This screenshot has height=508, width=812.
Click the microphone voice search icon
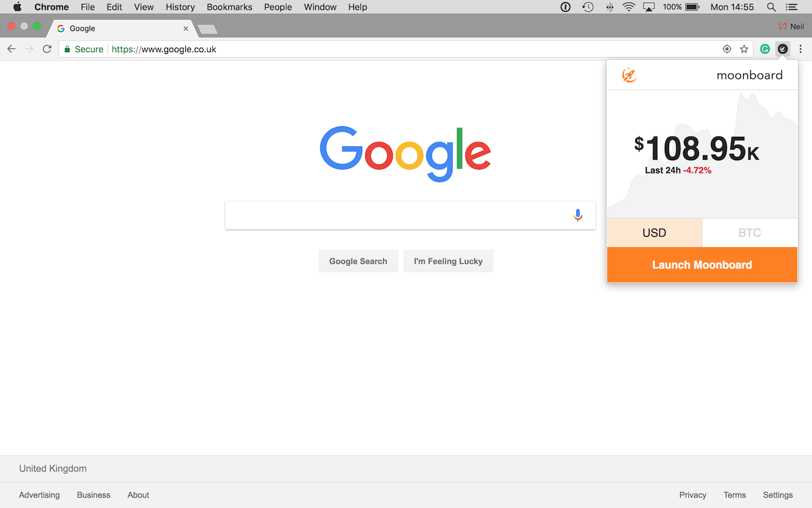coord(577,215)
